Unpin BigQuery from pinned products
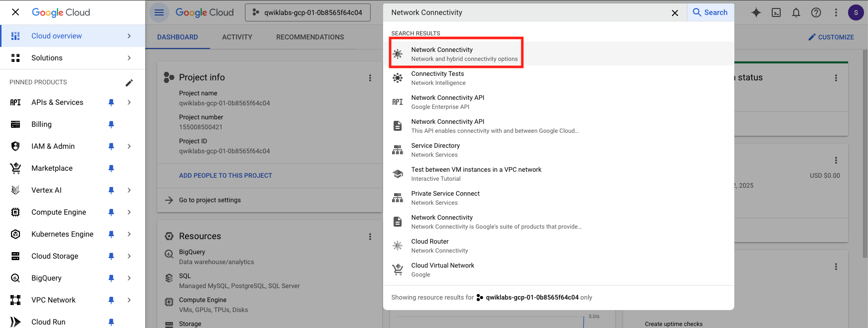This screenshot has width=868, height=328. click(x=111, y=278)
